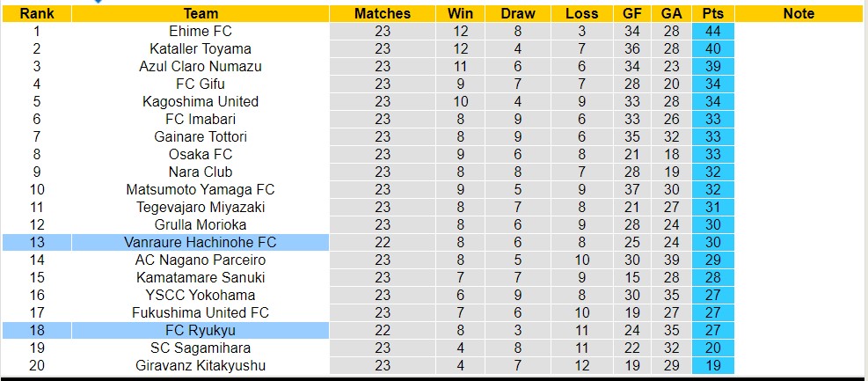The image size is (868, 381).
Task: Click the highlighted Vanraure Hachinohe FC row
Action: [x=201, y=242]
